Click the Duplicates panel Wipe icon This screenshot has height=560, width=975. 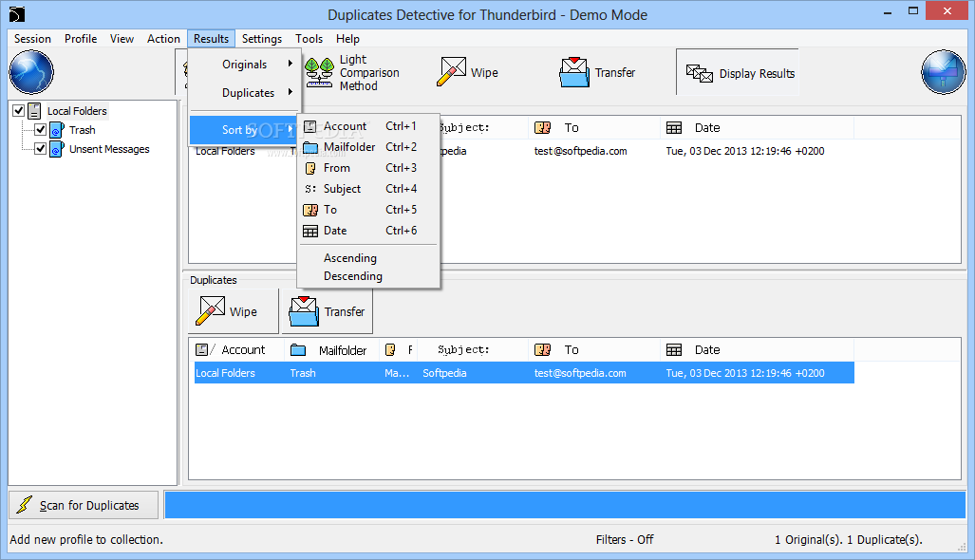pos(210,310)
